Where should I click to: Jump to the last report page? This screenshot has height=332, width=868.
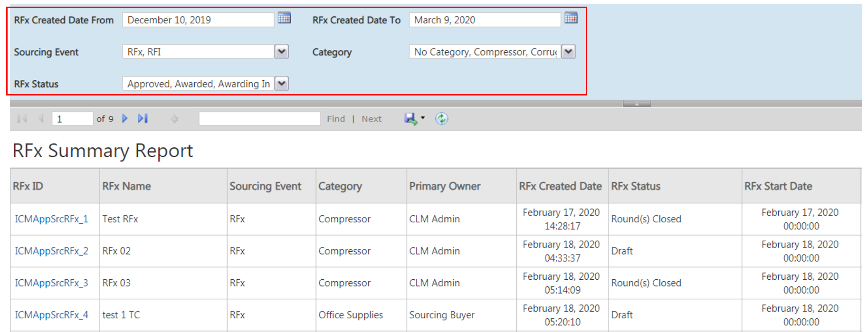click(x=143, y=119)
